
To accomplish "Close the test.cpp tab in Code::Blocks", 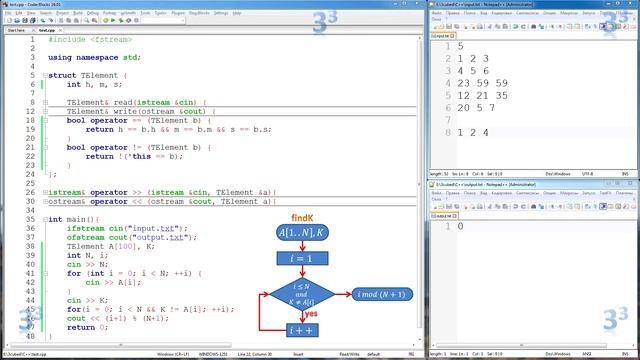I will [x=60, y=30].
